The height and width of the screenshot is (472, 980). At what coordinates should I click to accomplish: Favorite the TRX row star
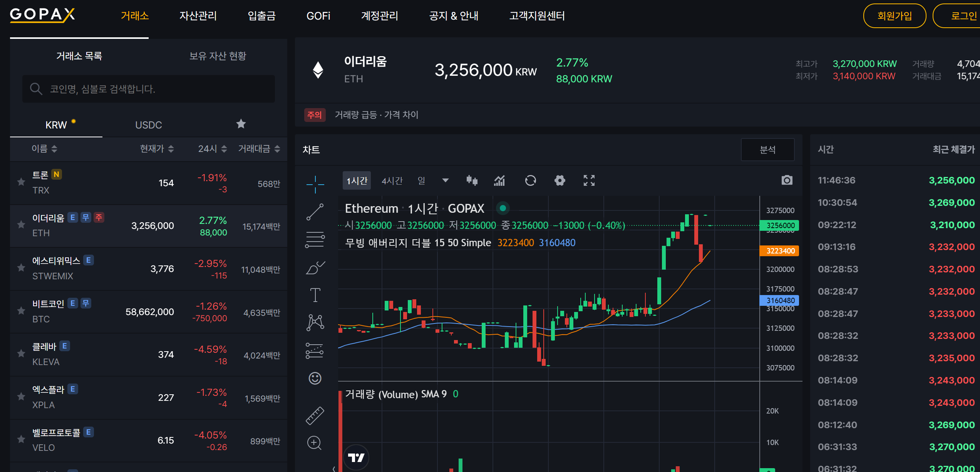click(x=21, y=182)
